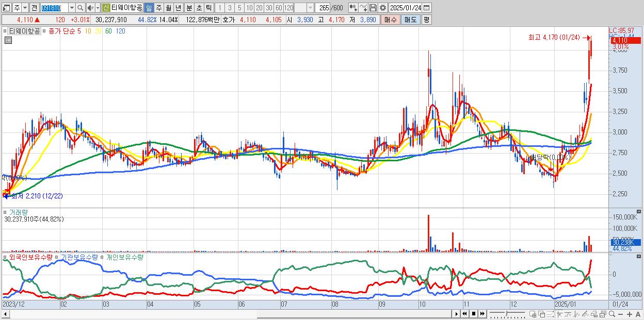Click the 평 button
The height and width of the screenshot is (320, 644).
click(x=426, y=20)
